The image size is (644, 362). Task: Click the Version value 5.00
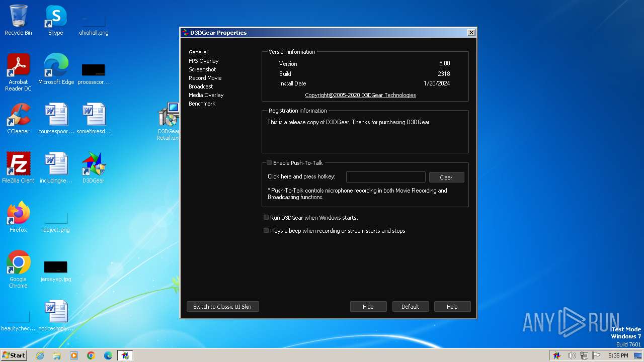click(444, 64)
